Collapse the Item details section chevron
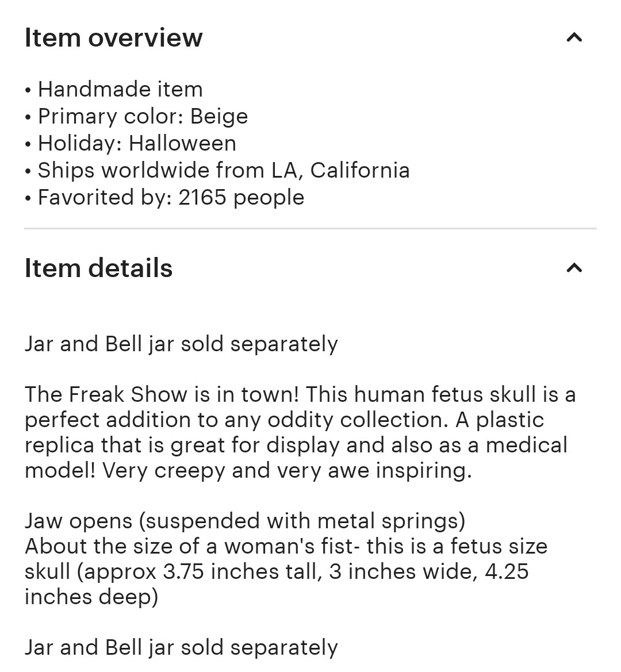Image resolution: width=621 pixels, height=672 pixels. 574,268
